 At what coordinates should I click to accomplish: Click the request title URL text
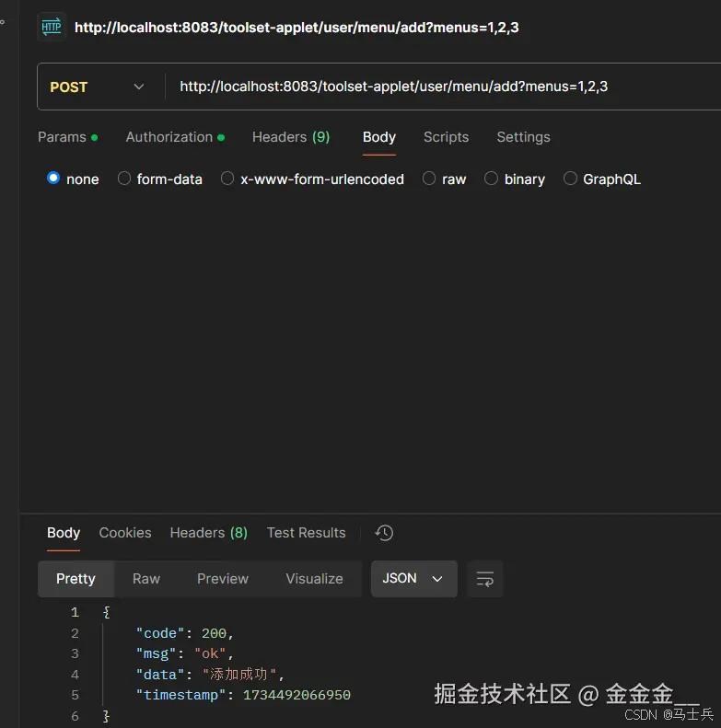297,28
